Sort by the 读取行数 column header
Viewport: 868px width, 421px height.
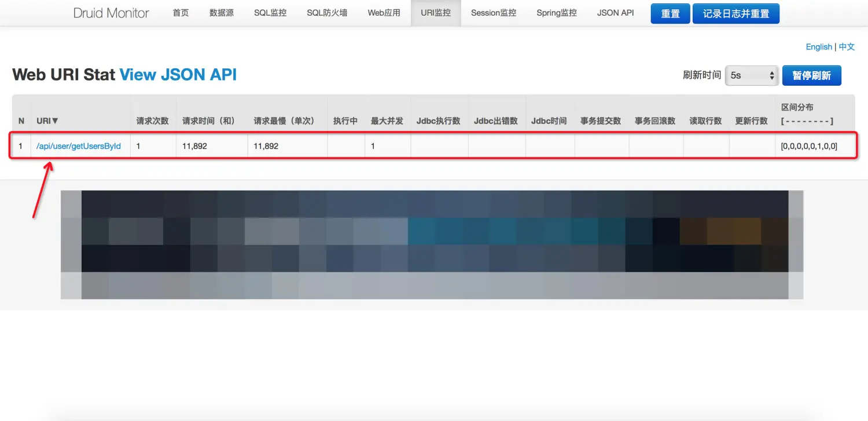(705, 121)
